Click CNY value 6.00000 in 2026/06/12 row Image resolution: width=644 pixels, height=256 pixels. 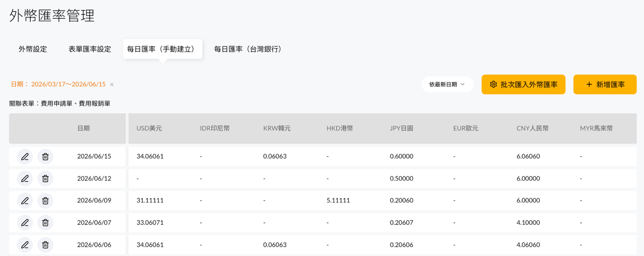(528, 179)
